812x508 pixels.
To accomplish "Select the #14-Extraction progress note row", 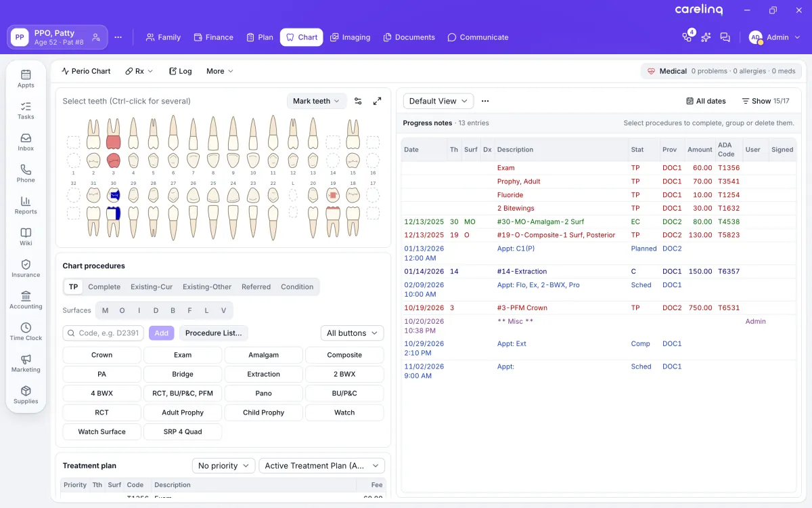I will pyautogui.click(x=598, y=272).
